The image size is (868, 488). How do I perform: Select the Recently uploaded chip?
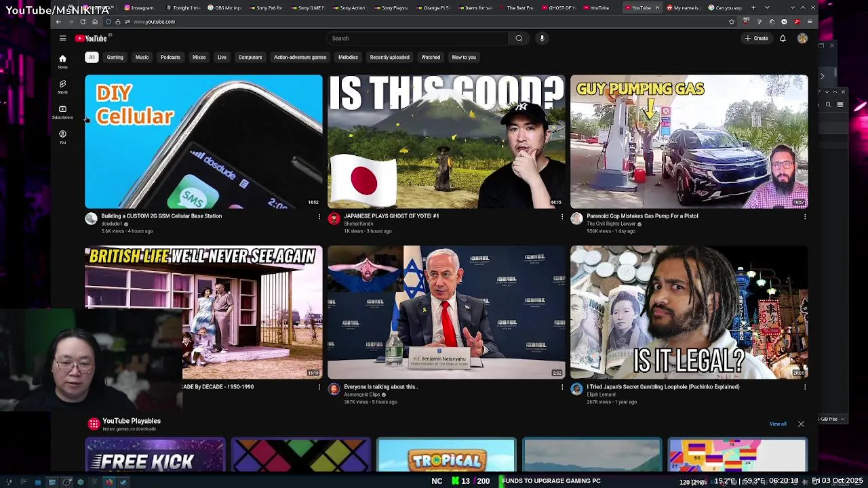389,58
